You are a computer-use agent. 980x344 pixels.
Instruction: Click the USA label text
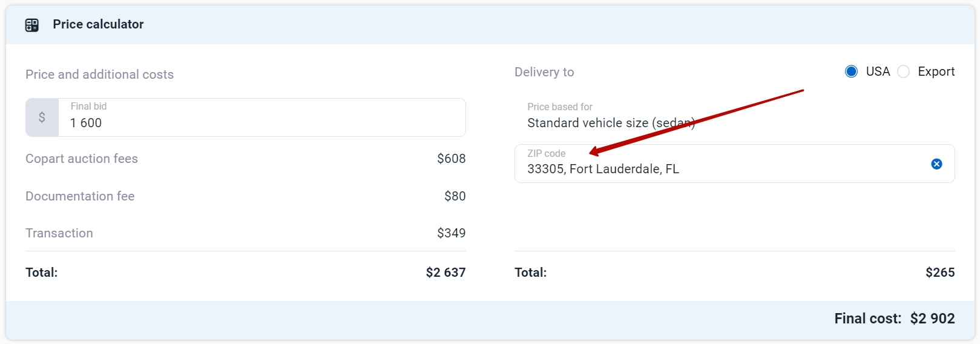point(878,71)
